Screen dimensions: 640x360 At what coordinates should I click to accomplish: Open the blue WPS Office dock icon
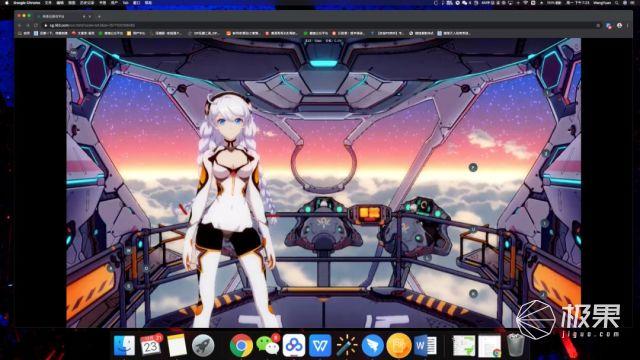coord(320,345)
